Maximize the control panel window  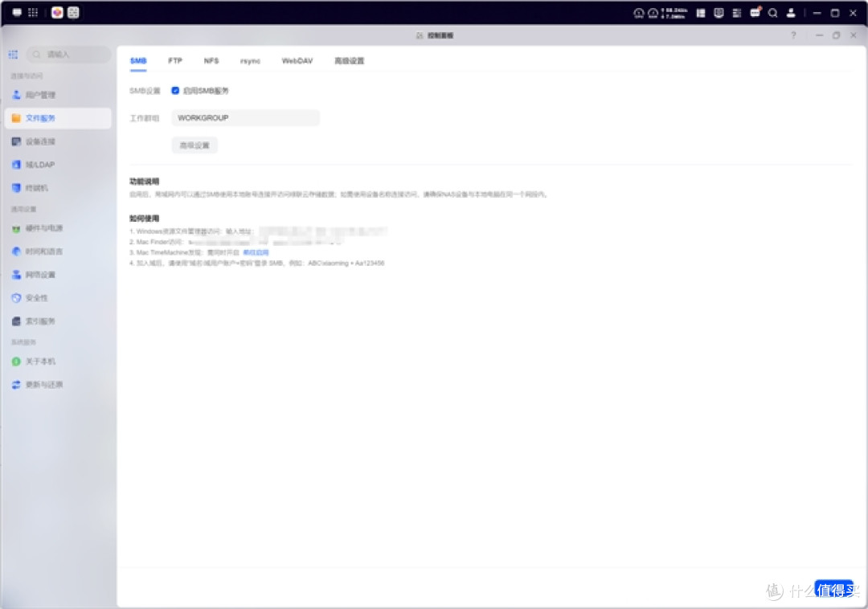[837, 35]
